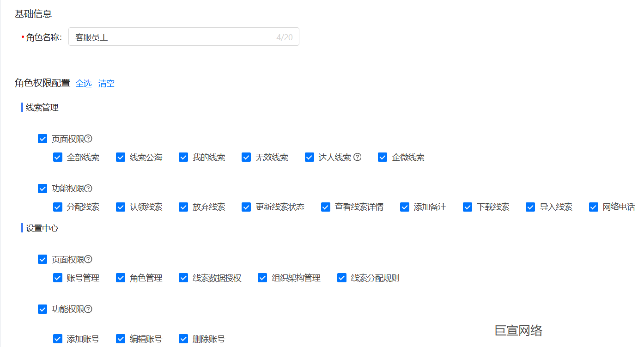
Task: Toggle 更新线索状态 checkbox
Action: tap(246, 207)
